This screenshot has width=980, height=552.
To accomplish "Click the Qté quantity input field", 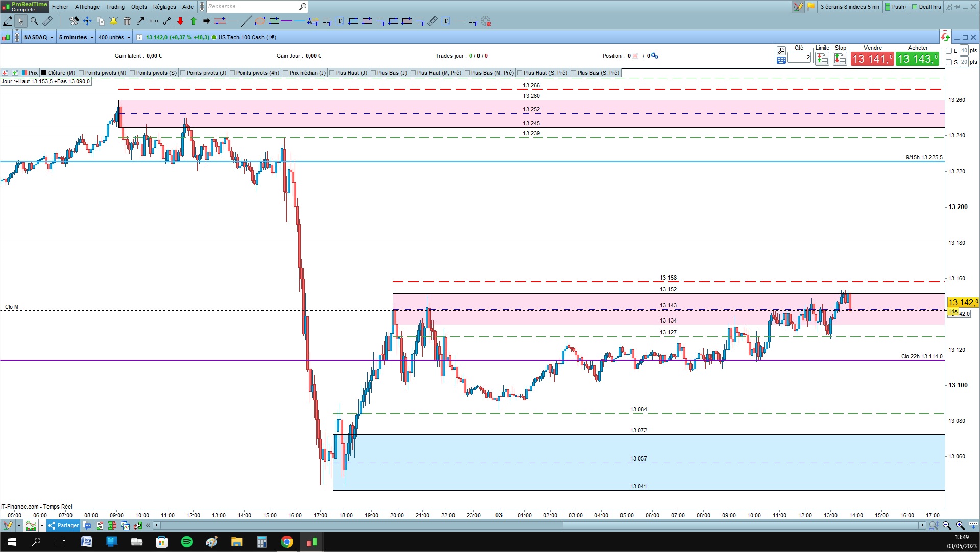I will click(799, 57).
